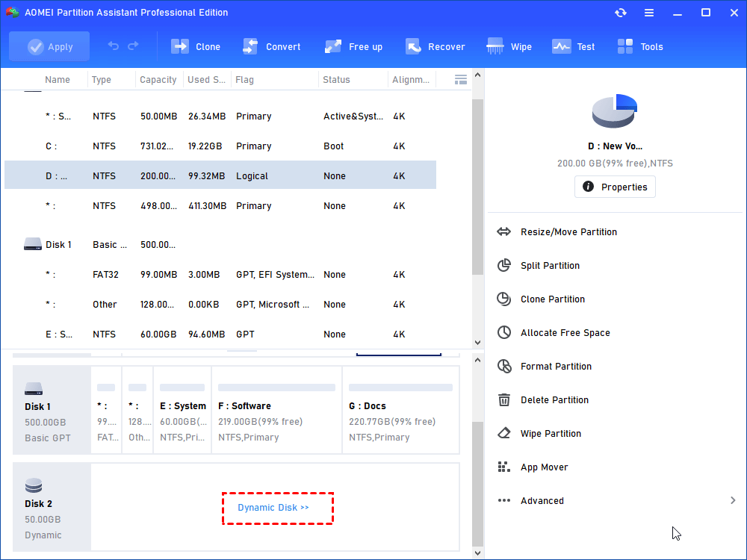Select the Disk 1 Basic row in list
747x560 pixels.
tap(220, 245)
